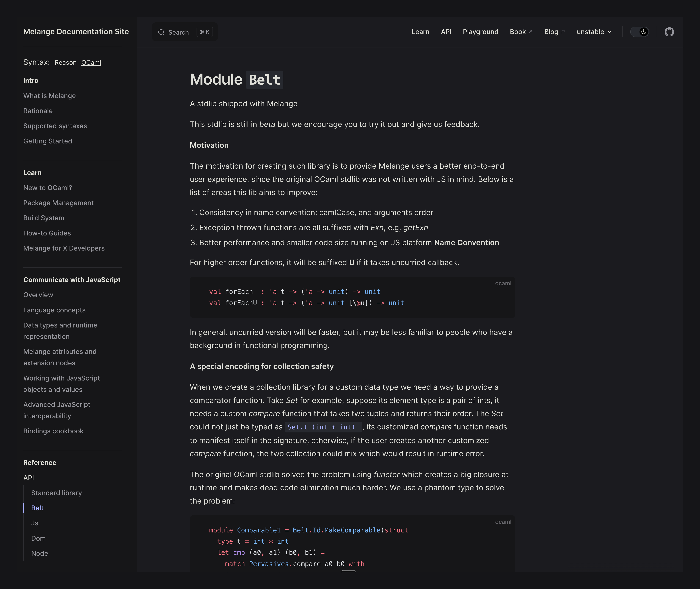Switch syntax to Reason
Image resolution: width=700 pixels, height=589 pixels.
[x=65, y=62]
